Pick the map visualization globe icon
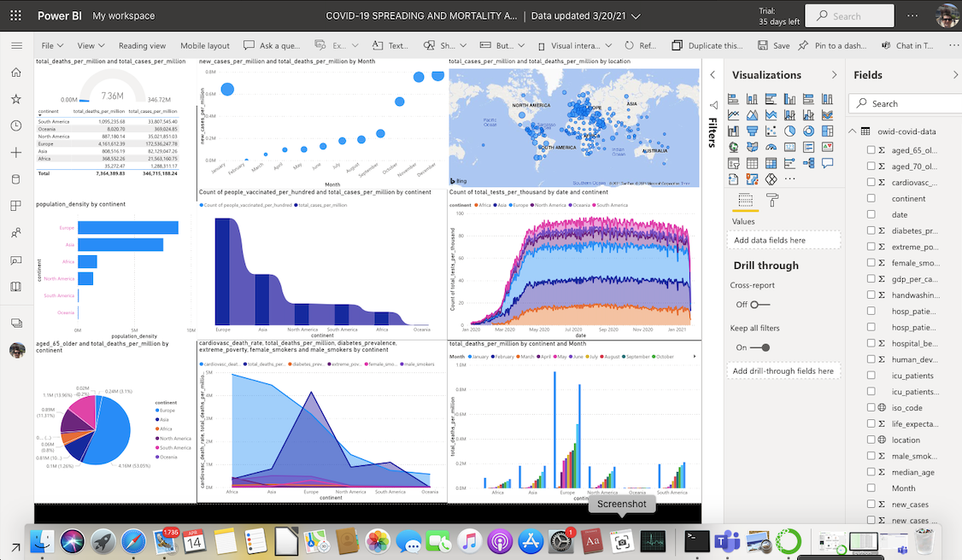This screenshot has height=560, width=962. tap(733, 147)
